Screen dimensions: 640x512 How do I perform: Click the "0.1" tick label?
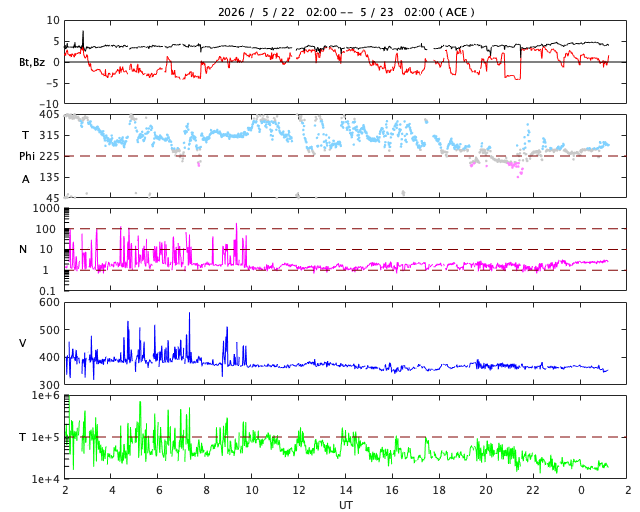click(x=47, y=291)
